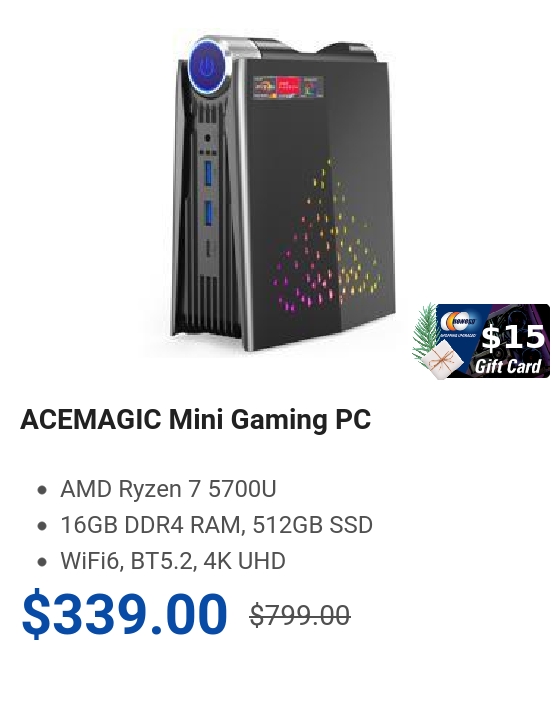
Task: Click the USB-C port below the blue USB ports
Action: pyautogui.click(x=209, y=249)
